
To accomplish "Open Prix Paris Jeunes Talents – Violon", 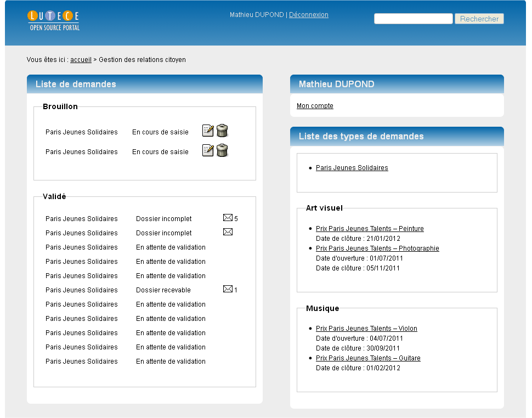I will pyautogui.click(x=366, y=329).
